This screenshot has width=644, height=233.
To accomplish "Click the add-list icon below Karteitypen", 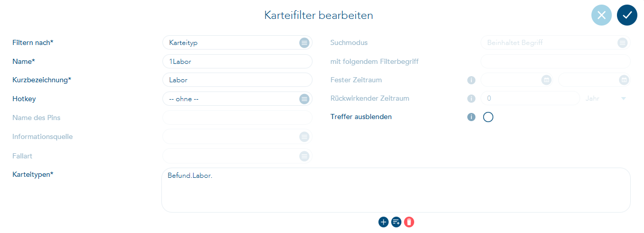I will tap(396, 222).
